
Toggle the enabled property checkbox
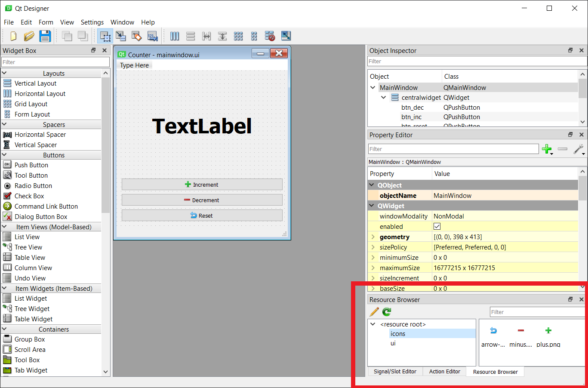coord(437,226)
